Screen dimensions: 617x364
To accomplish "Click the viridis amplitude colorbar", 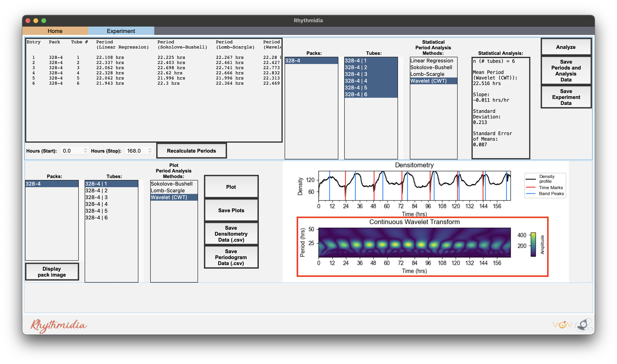I will point(533,245).
